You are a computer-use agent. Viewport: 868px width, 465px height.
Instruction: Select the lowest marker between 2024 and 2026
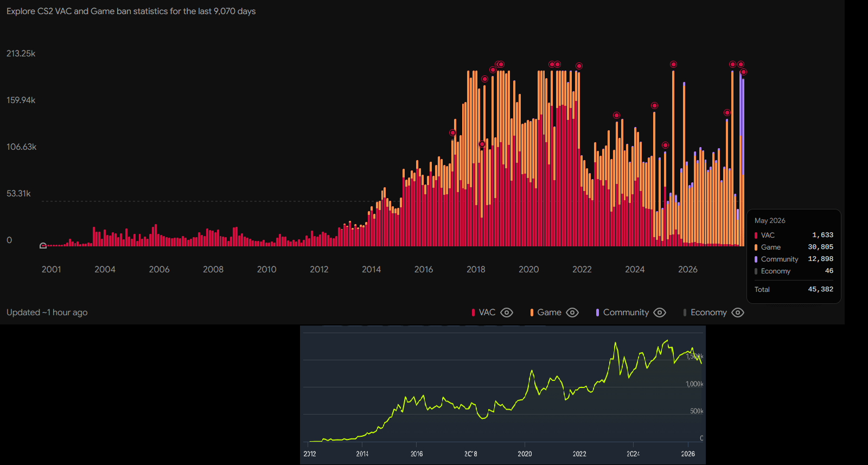[665, 145]
